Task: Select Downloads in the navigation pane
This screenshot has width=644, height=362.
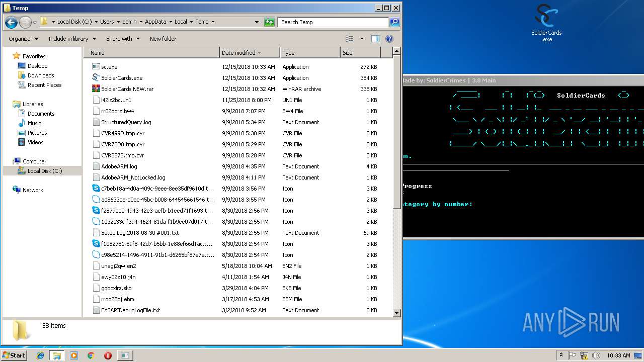Action: point(41,75)
